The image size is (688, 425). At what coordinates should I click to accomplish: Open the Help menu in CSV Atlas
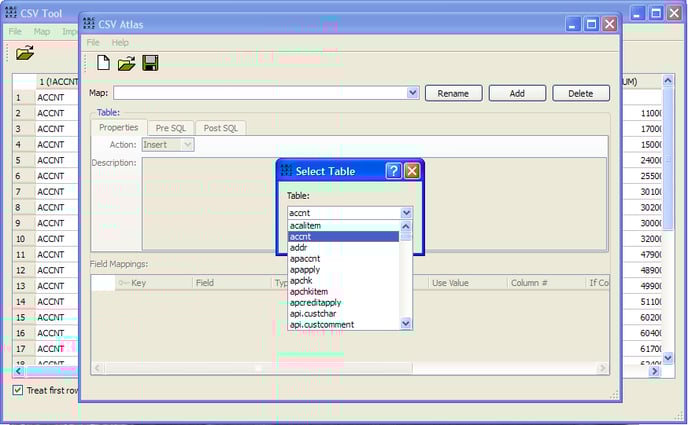pos(120,43)
